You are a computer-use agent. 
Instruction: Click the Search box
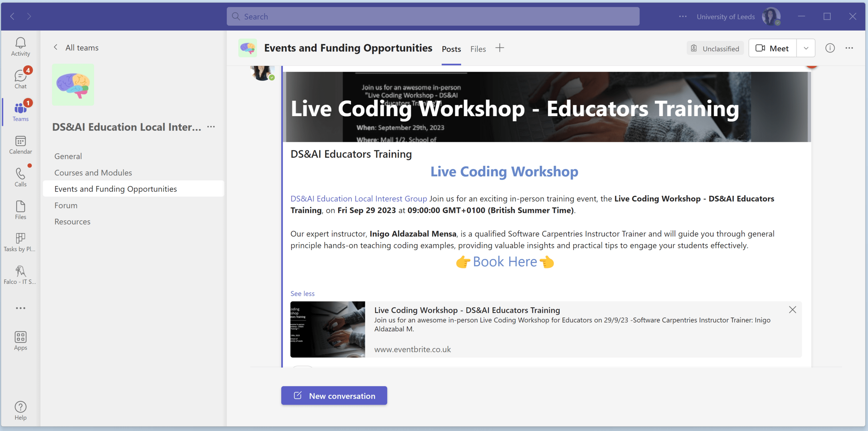[x=433, y=16]
